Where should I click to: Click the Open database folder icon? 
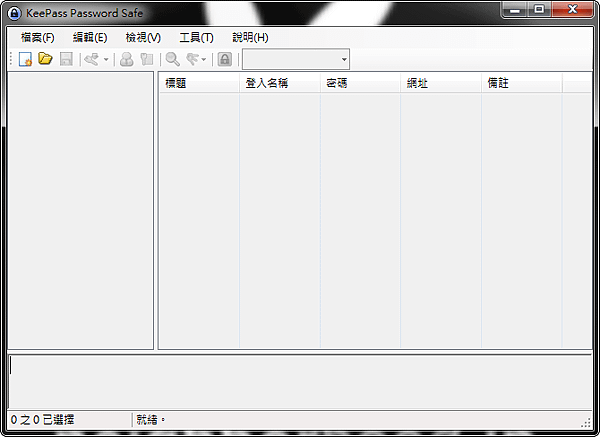tap(45, 59)
